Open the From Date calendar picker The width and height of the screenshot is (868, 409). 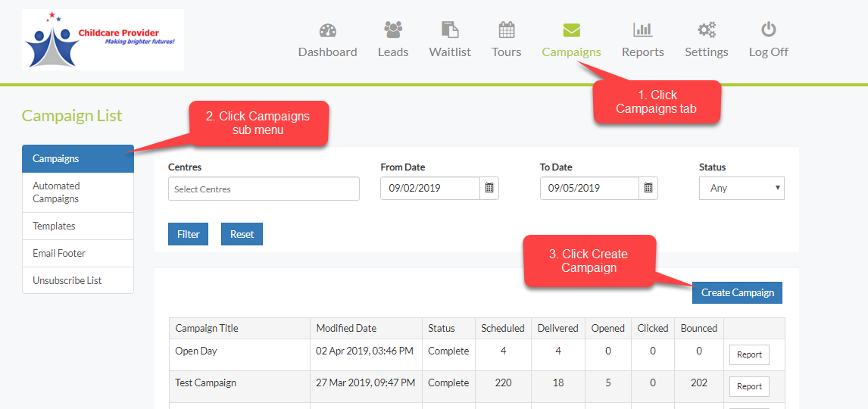[x=489, y=189]
